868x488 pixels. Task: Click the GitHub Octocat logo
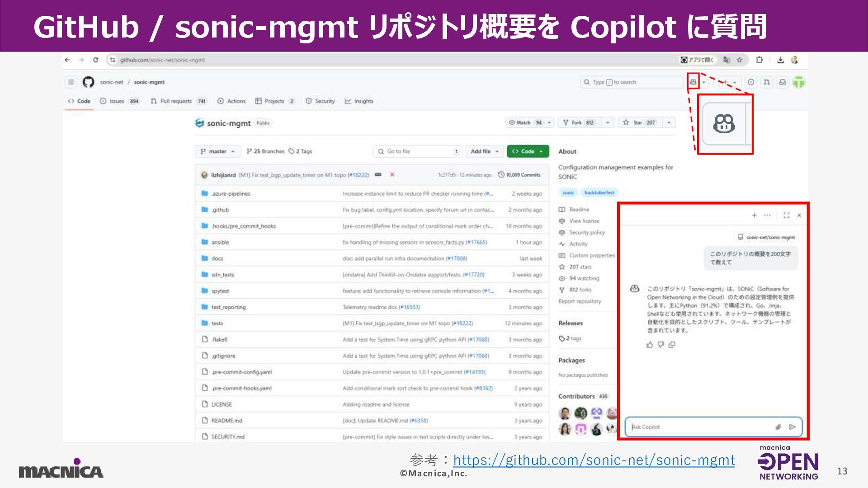coord(88,82)
